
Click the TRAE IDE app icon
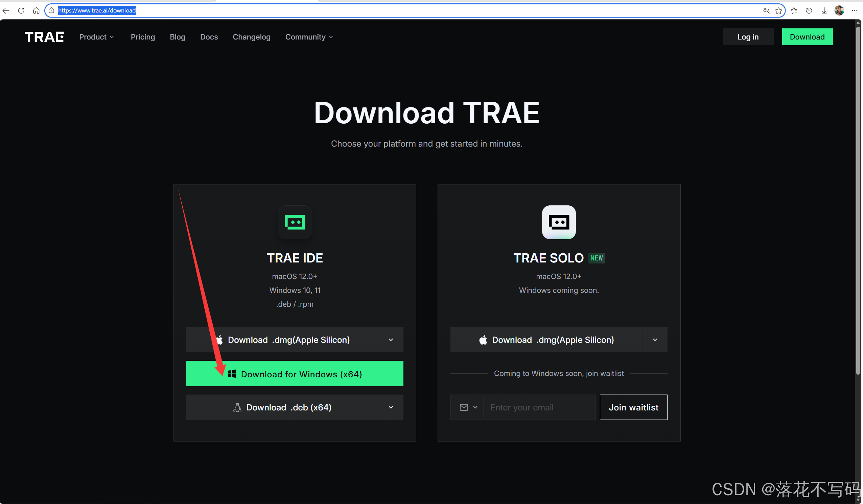[295, 222]
